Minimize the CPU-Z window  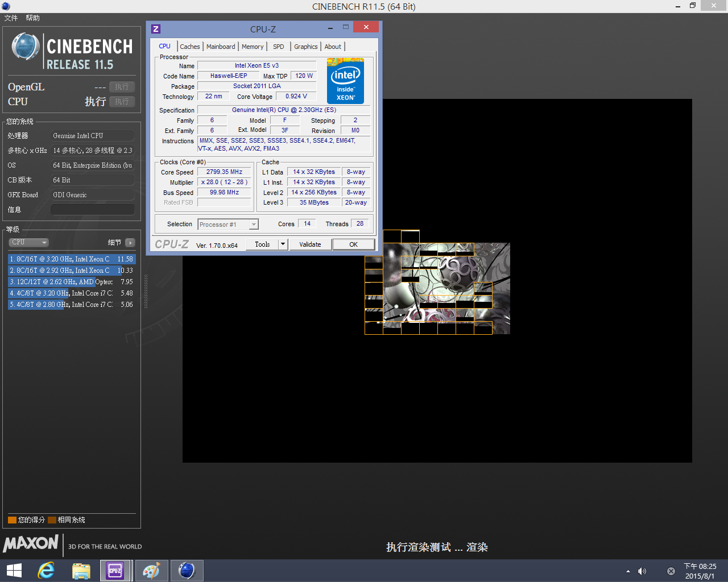(330, 27)
